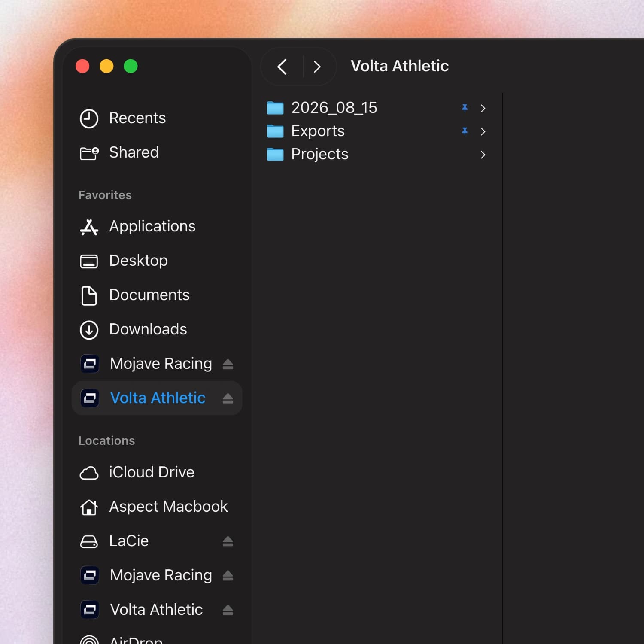Click the Documents page icon
The height and width of the screenshot is (644, 644).
pyautogui.click(x=89, y=295)
